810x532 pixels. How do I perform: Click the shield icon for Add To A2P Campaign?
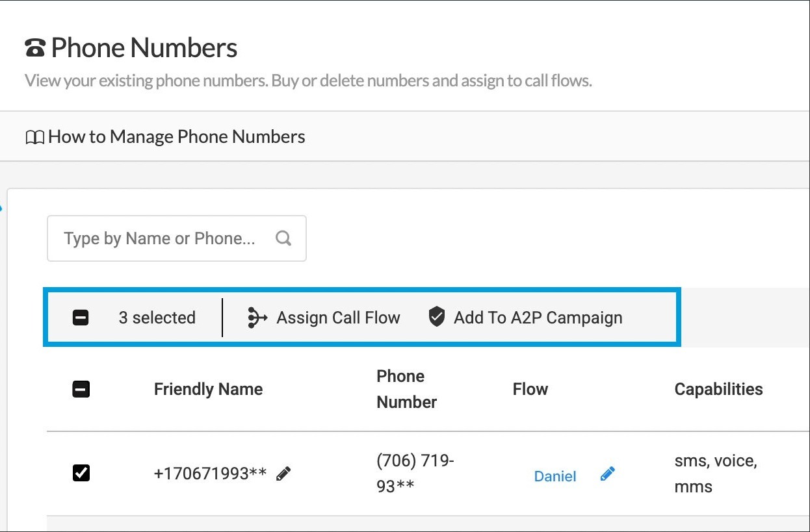click(437, 318)
